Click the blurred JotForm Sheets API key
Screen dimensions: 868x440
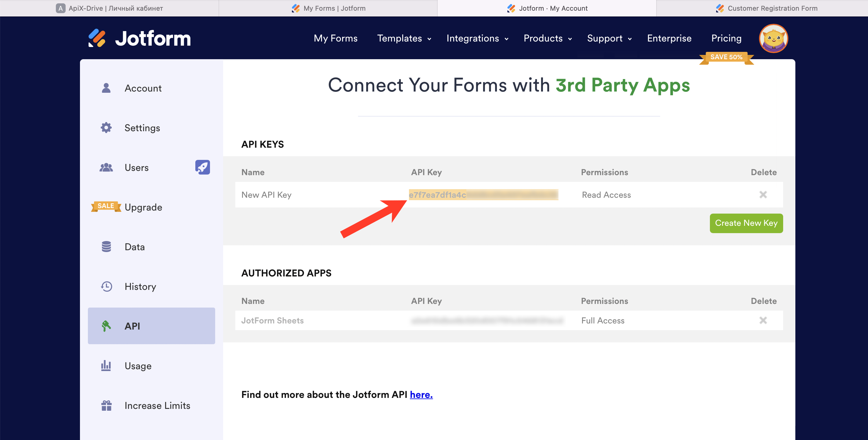point(487,321)
